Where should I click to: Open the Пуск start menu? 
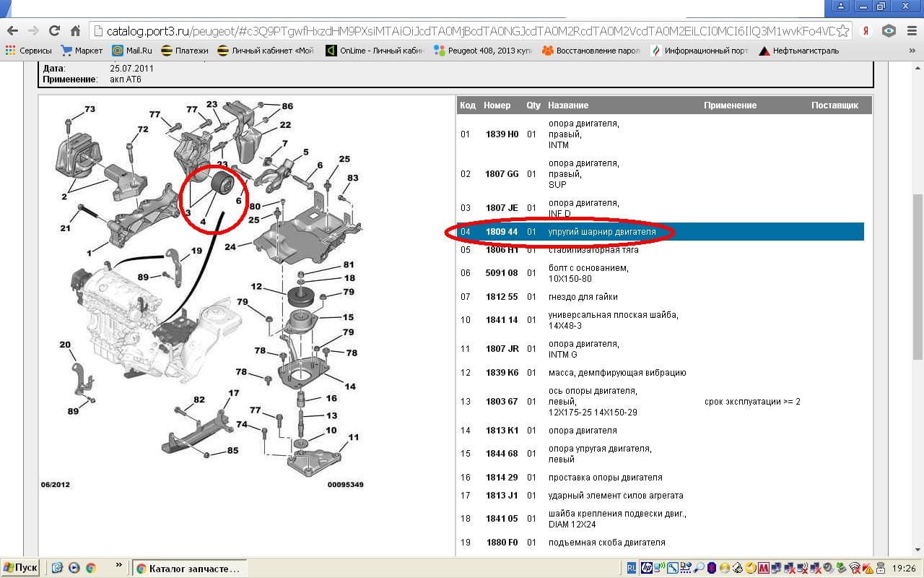19,568
